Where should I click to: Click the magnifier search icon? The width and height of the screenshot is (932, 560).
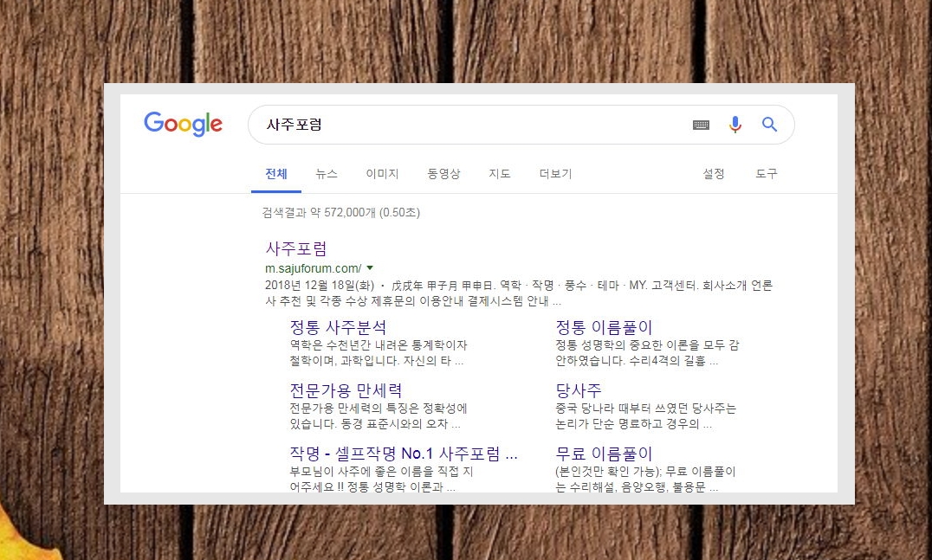click(770, 124)
